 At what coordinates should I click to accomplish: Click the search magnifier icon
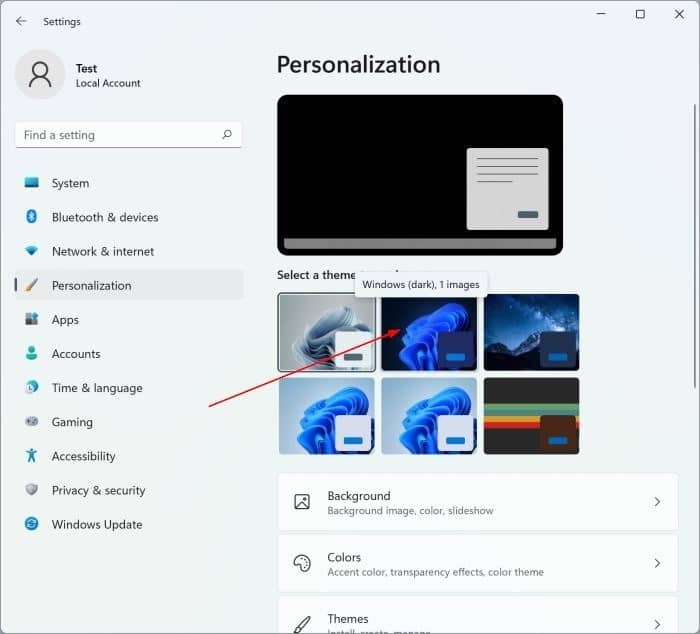[x=227, y=134]
